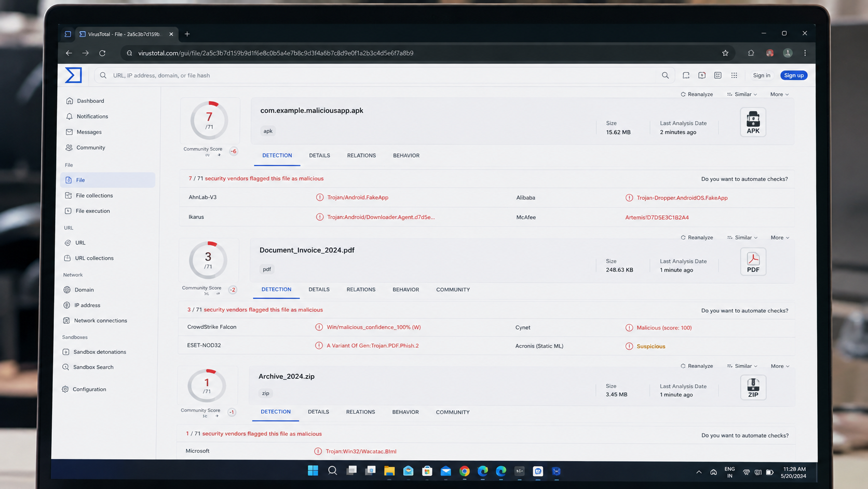Open File Explorer from the taskbar
The width and height of the screenshot is (868, 489).
pyautogui.click(x=389, y=471)
